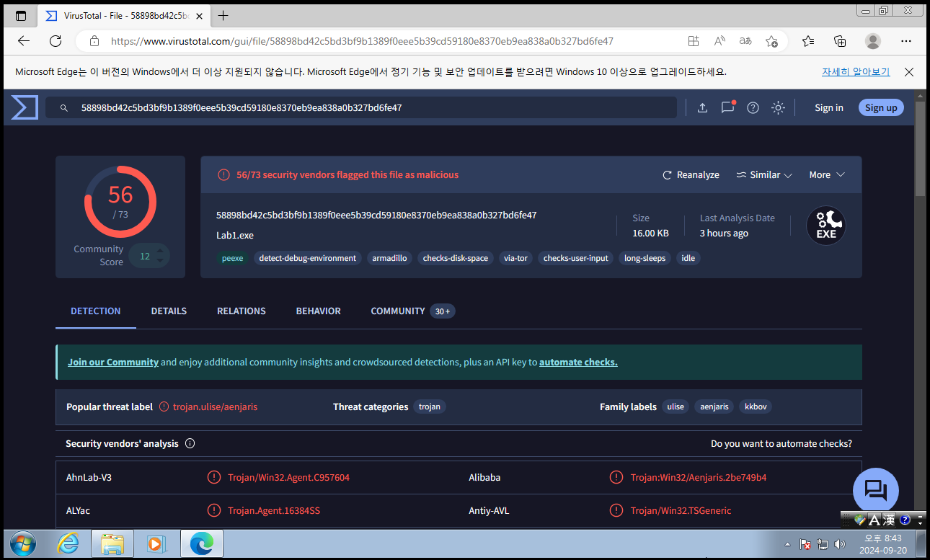Image resolution: width=930 pixels, height=560 pixels.
Task: Switch to the RELATIONS tab
Action: click(x=242, y=311)
